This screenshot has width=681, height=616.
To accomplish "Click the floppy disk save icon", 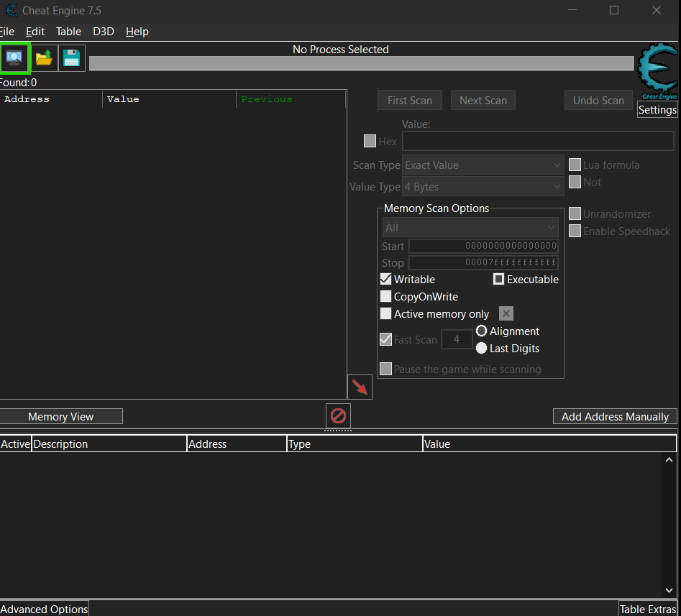I will pos(72,58).
